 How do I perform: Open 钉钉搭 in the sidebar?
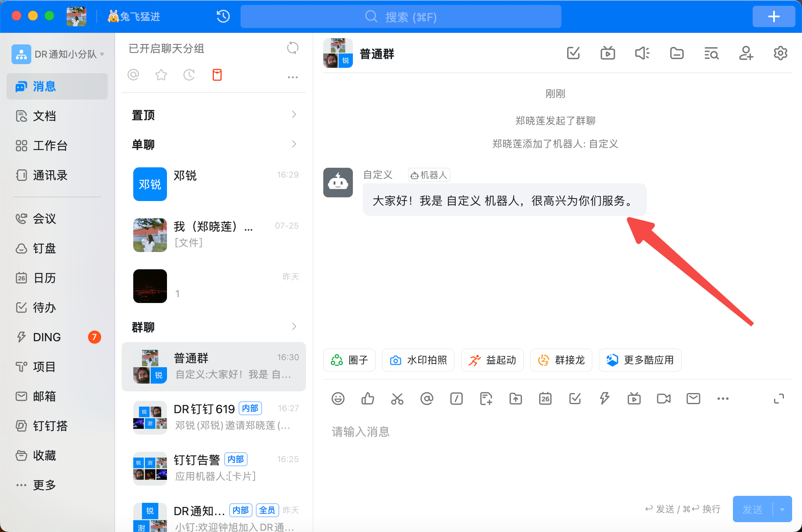click(x=57, y=426)
